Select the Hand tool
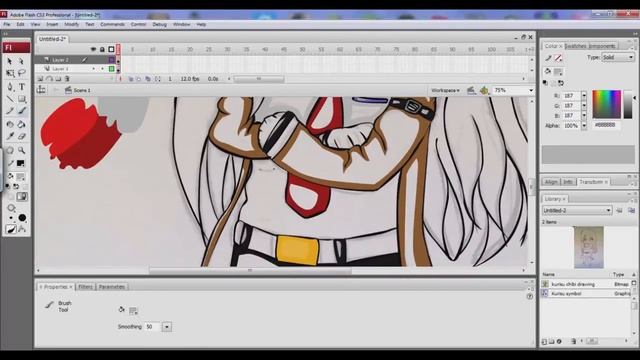Screen dimensions: 640x360 tap(10, 151)
